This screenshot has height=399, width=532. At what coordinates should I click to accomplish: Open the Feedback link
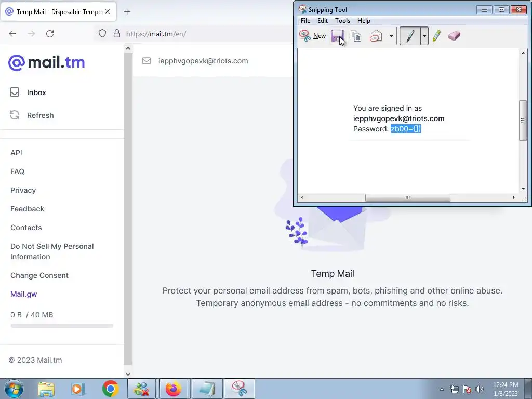[27, 209]
